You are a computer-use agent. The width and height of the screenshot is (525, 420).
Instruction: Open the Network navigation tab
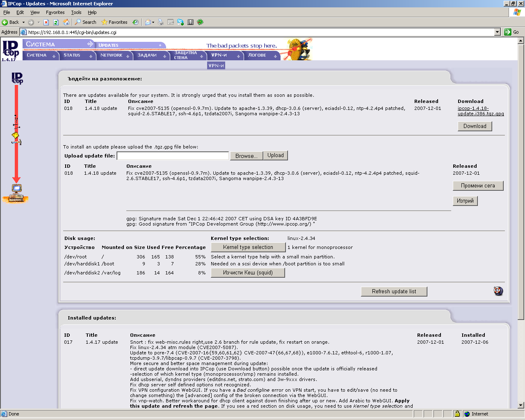[115, 55]
